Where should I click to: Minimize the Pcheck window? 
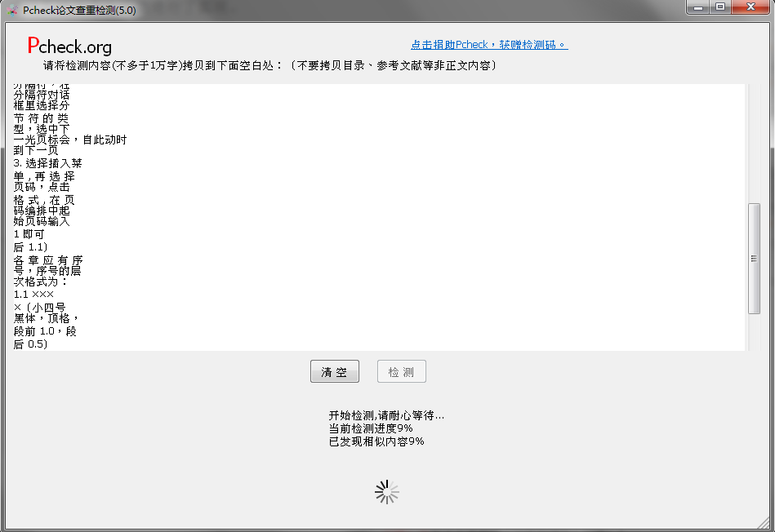[x=698, y=7]
